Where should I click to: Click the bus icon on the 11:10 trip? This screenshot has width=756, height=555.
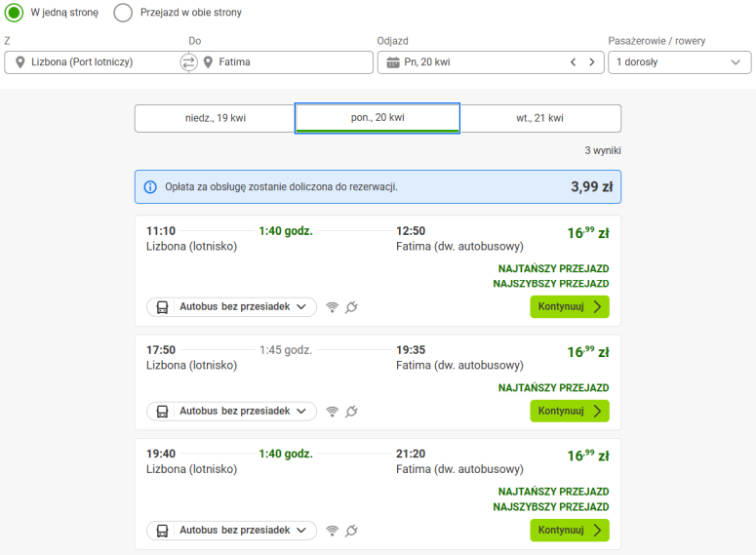point(163,307)
